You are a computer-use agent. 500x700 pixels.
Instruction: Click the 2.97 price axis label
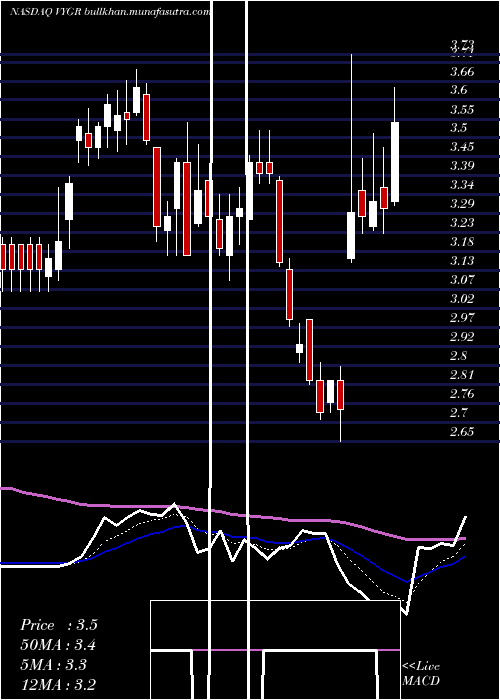click(462, 318)
